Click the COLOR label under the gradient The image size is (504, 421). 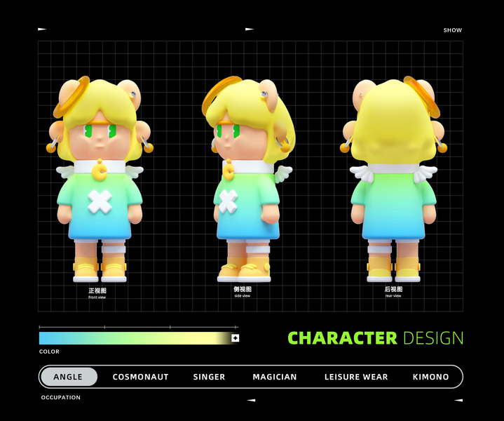pyautogui.click(x=49, y=352)
